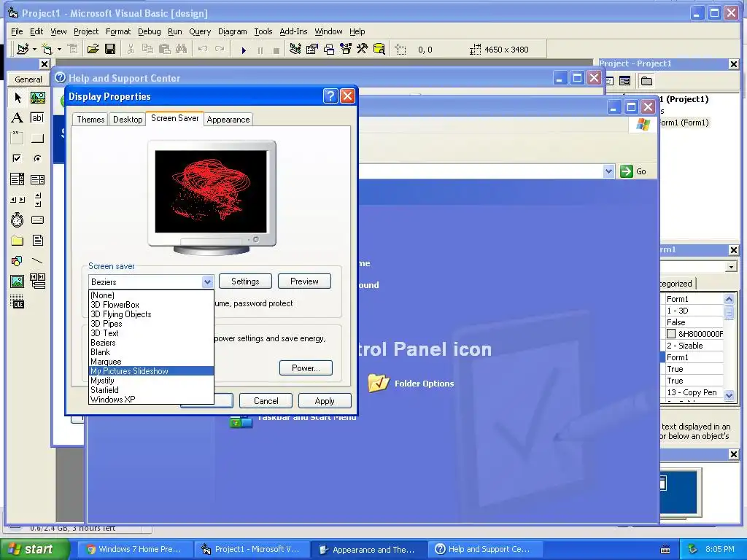Switch to the Appearance tab
The width and height of the screenshot is (747, 560).
pos(228,120)
